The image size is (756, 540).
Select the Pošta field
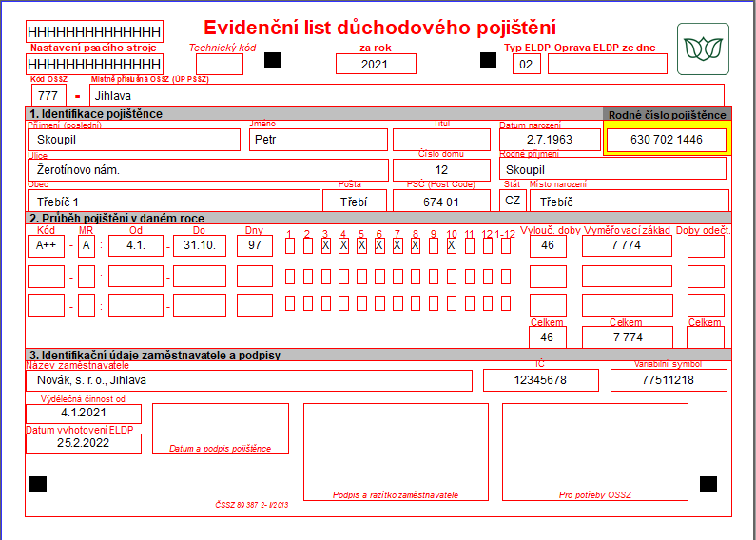click(355, 201)
